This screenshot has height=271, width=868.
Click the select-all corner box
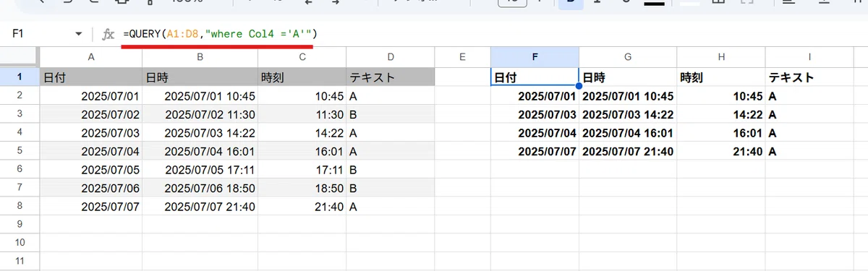(20, 57)
